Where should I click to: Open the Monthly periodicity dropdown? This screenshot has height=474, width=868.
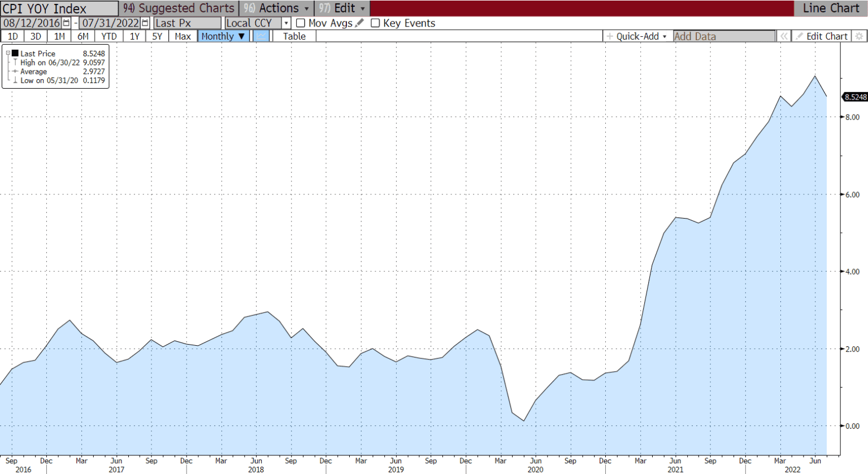[223, 36]
